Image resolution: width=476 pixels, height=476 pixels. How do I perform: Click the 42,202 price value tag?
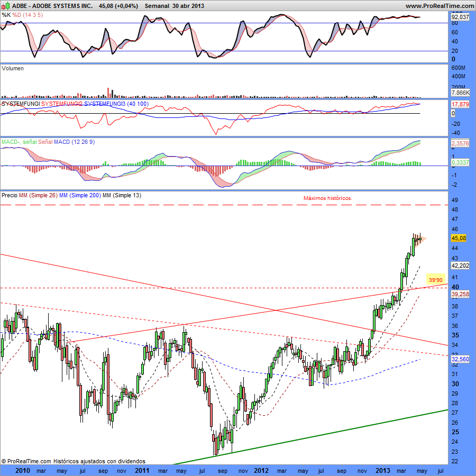coord(460,266)
